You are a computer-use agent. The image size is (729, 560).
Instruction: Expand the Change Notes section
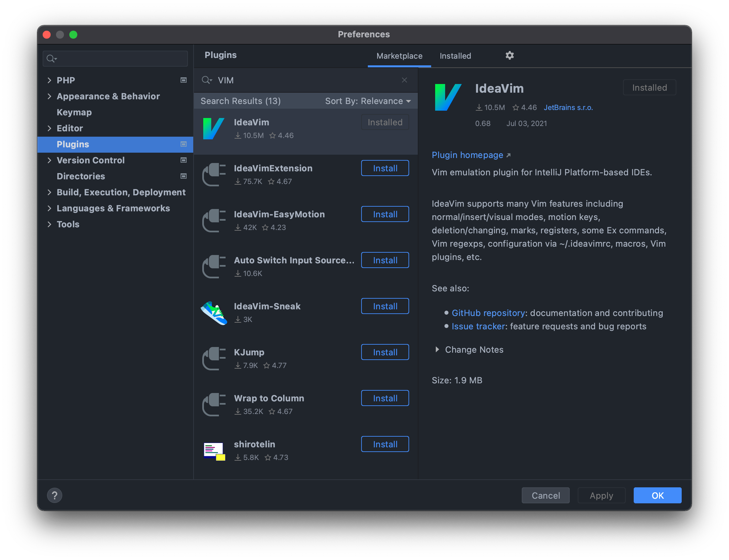437,350
